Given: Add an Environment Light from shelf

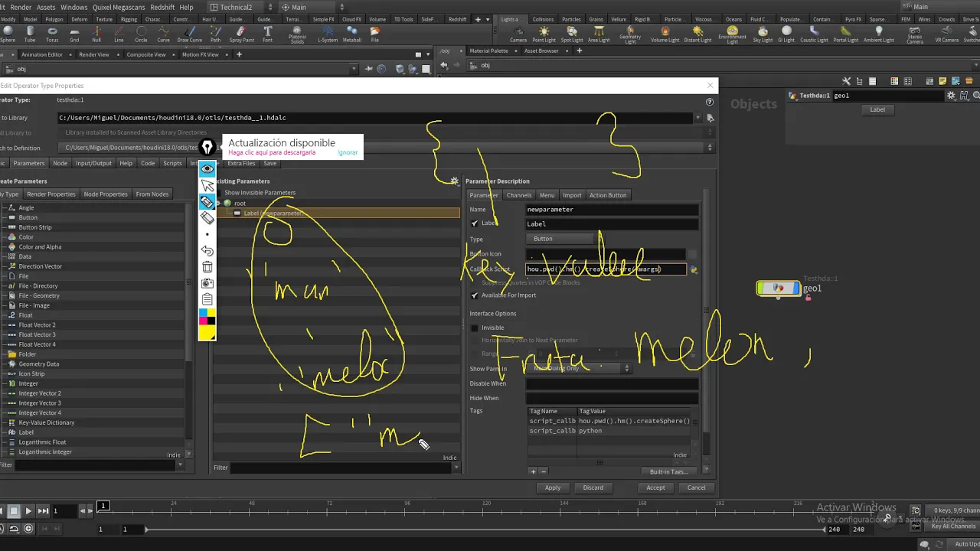Looking at the screenshot, I should click(733, 35).
